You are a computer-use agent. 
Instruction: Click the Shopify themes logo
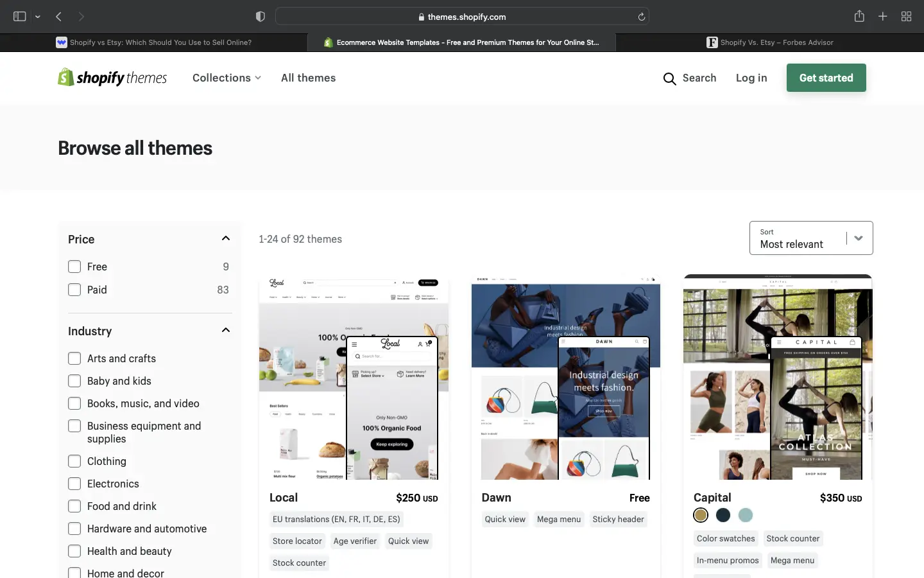pos(112,78)
